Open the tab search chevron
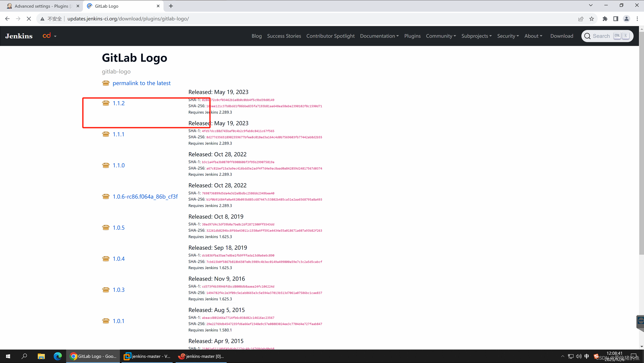The width and height of the screenshot is (644, 363). click(591, 5)
